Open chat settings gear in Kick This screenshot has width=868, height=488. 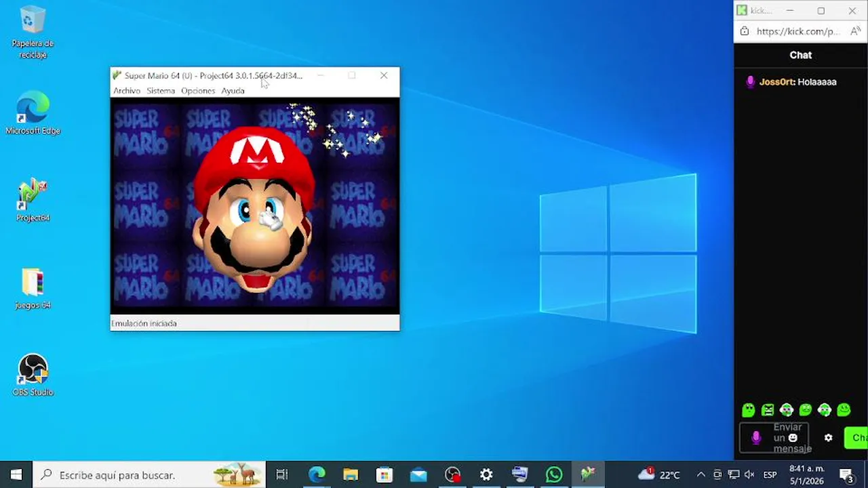click(828, 438)
